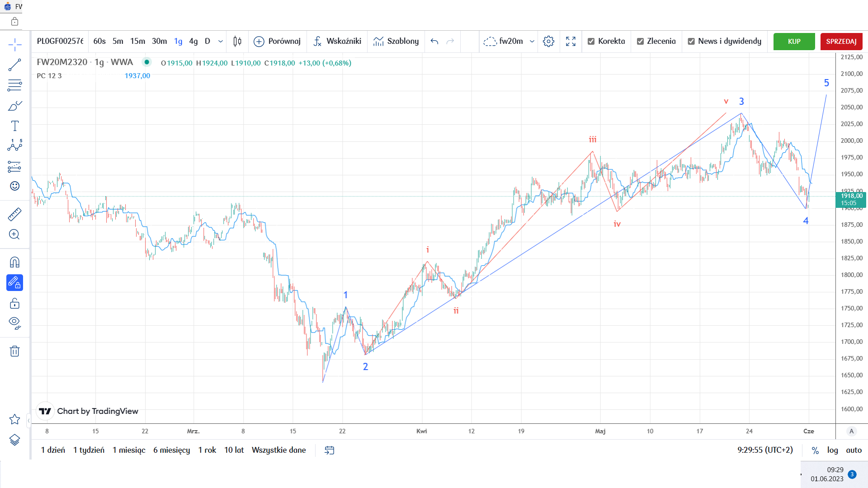Viewport: 868px width, 488px height.
Task: Toggle auto scale mode
Action: coord(854,450)
